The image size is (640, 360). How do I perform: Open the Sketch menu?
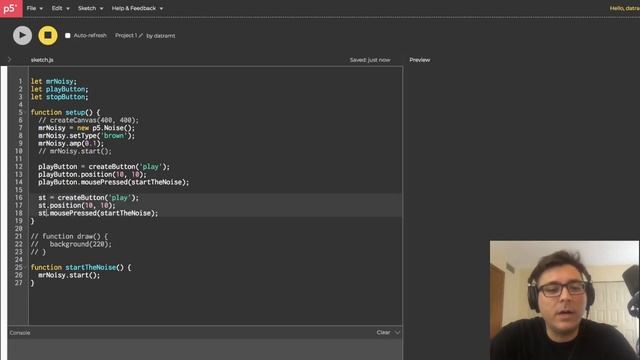click(90, 8)
